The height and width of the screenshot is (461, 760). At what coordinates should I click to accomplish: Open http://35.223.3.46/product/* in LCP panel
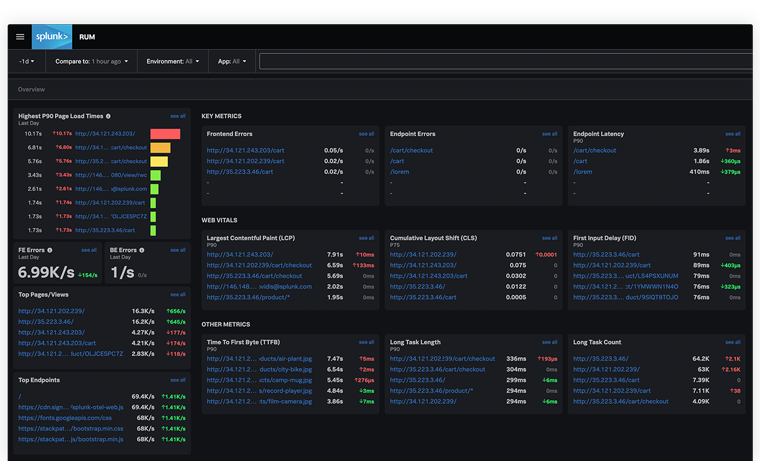(248, 297)
